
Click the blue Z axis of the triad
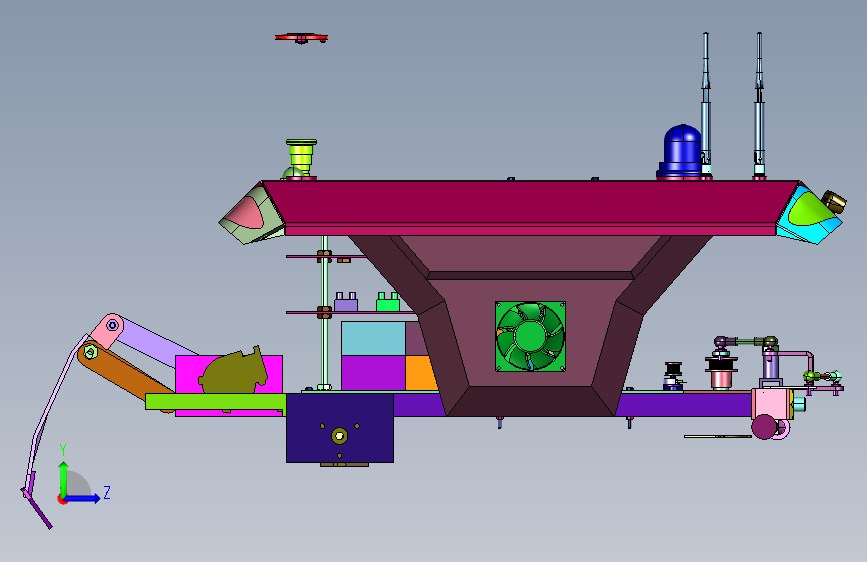coord(83,498)
